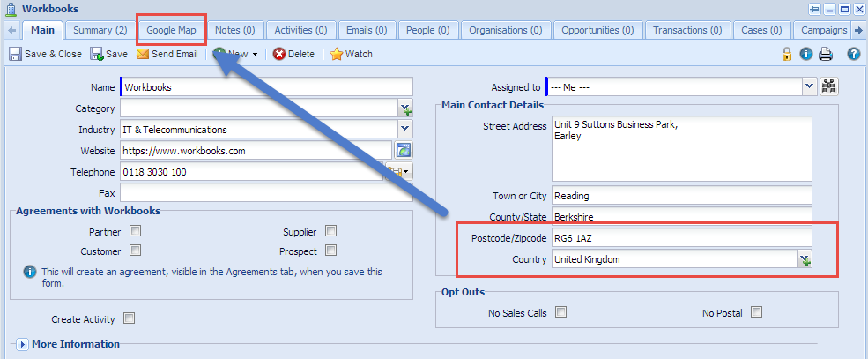Open the Assigned to dropdown arrow
868x359 pixels.
click(x=810, y=86)
